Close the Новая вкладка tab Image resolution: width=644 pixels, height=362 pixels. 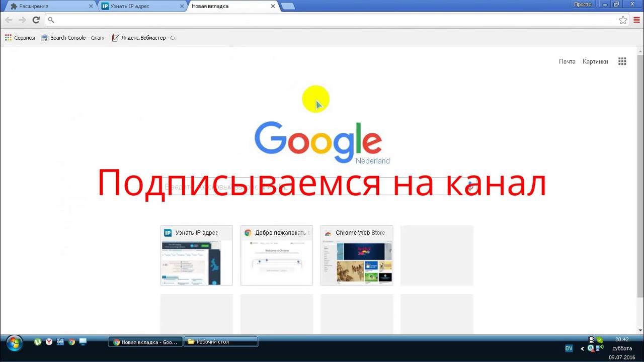(273, 6)
